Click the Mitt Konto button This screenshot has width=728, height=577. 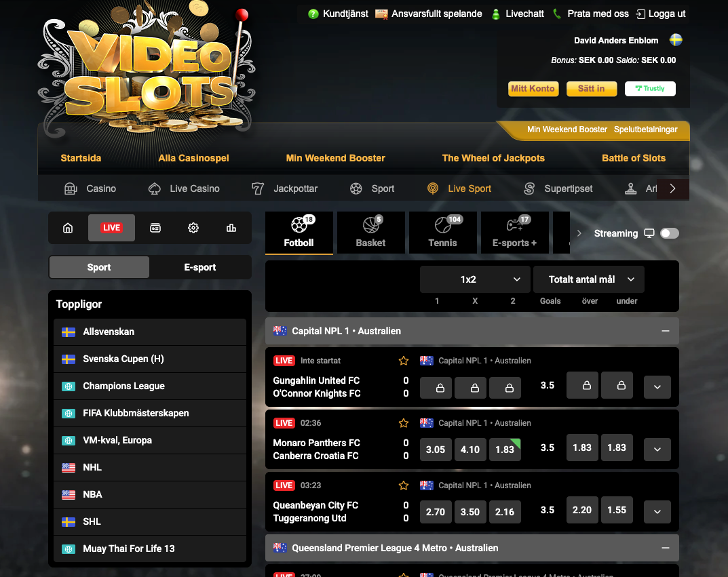(x=533, y=89)
